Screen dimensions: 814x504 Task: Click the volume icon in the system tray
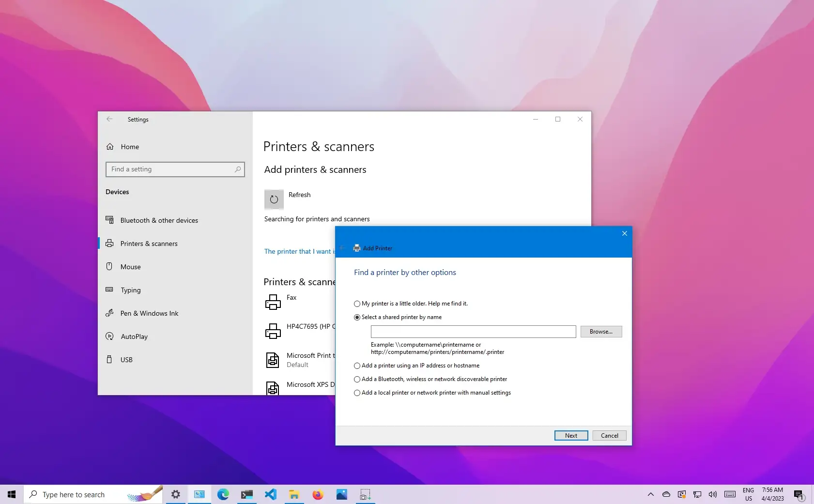point(712,494)
